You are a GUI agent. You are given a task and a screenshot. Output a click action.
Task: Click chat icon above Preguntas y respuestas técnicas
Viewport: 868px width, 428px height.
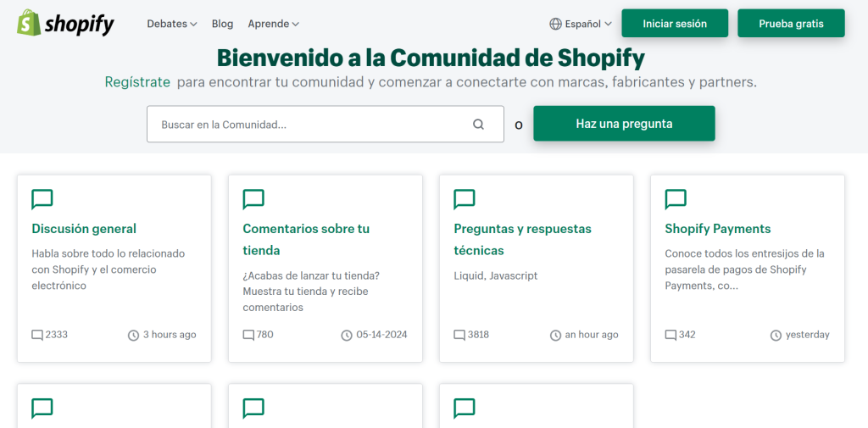click(465, 199)
